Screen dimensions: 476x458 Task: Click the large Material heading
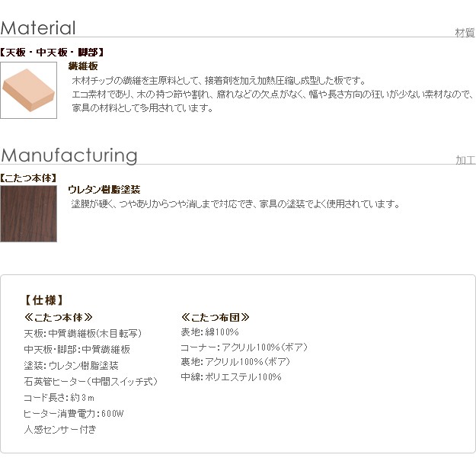click(x=38, y=28)
